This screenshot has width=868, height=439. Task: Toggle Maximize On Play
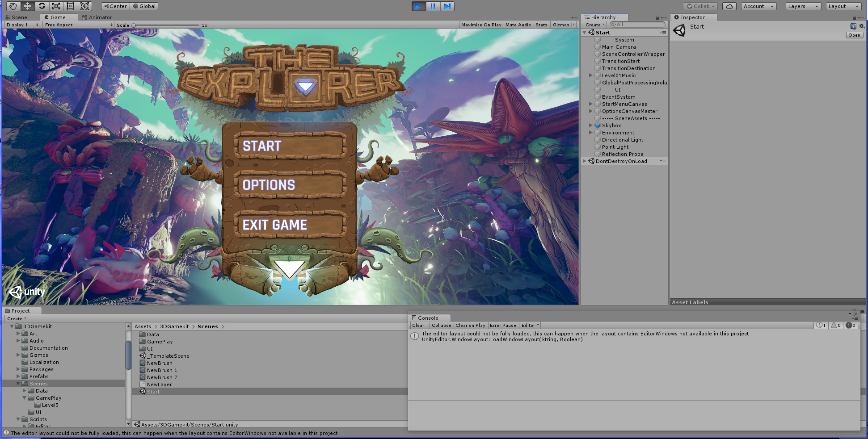[x=481, y=25]
